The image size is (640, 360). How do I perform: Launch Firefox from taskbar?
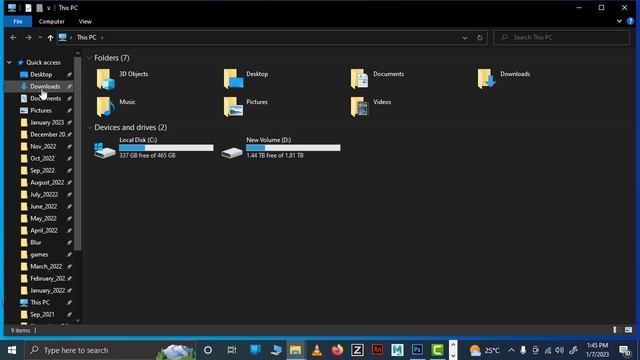click(337, 350)
